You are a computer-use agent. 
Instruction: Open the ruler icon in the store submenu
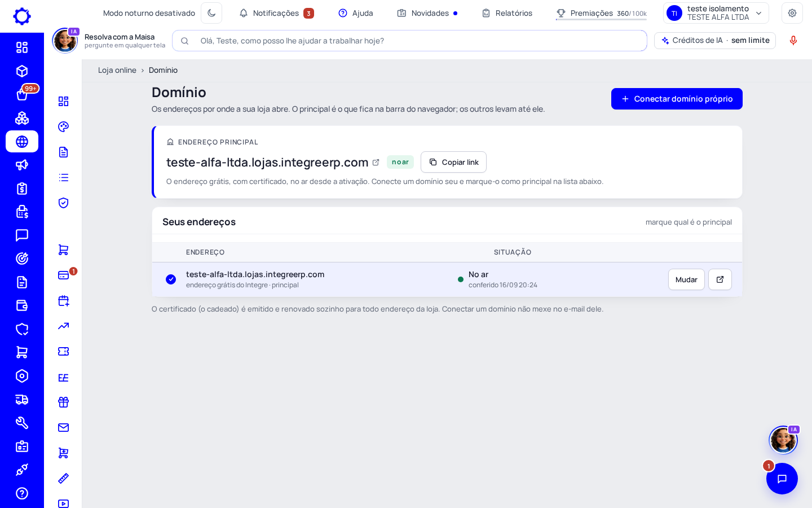coord(64,479)
